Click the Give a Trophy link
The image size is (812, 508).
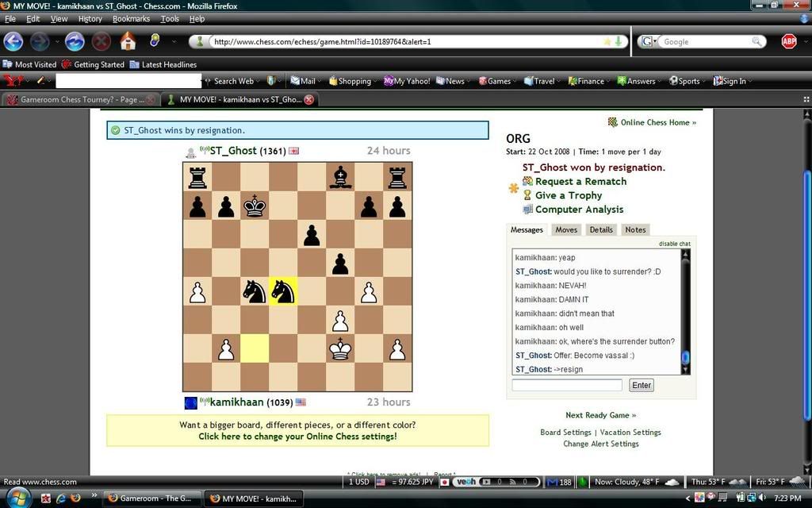568,195
